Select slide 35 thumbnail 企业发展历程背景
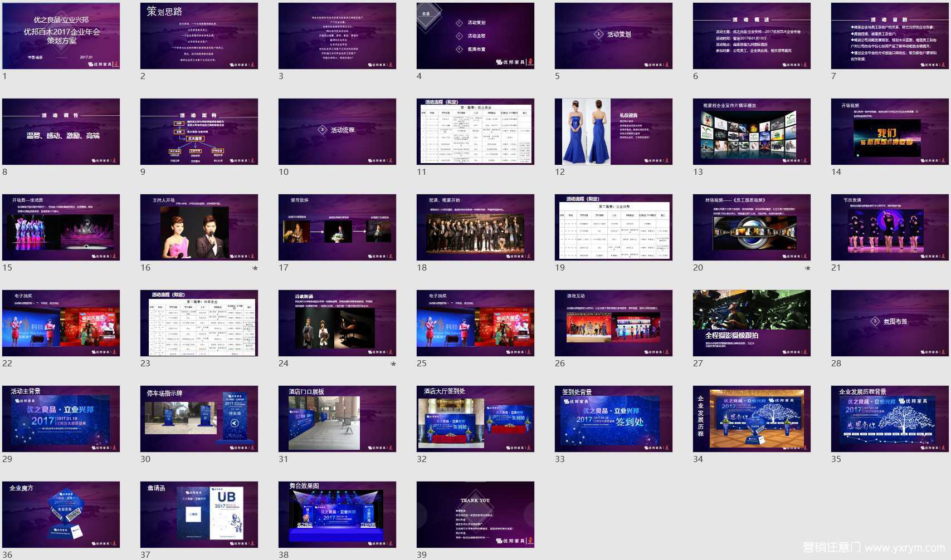 point(890,419)
